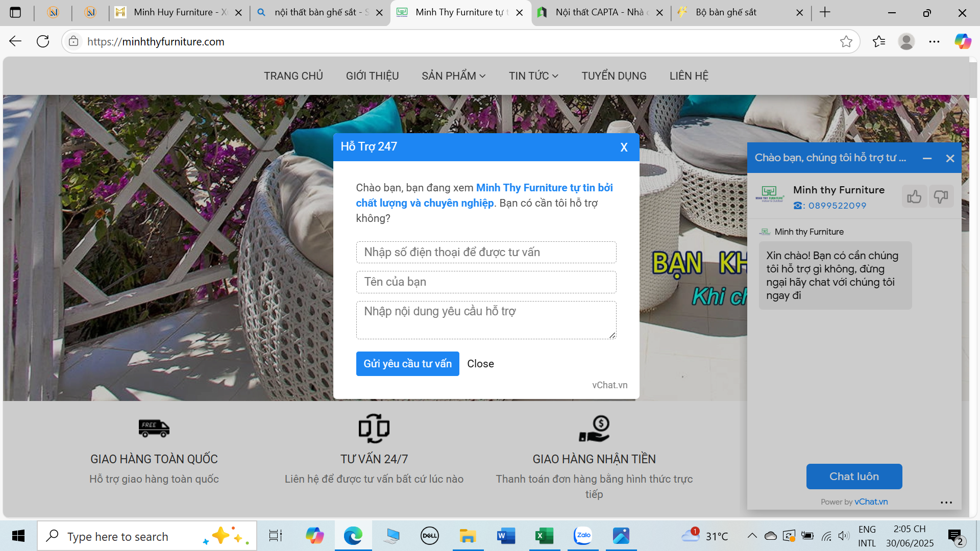Refresh the current page
Image resolution: width=980 pixels, height=551 pixels.
[43, 41]
